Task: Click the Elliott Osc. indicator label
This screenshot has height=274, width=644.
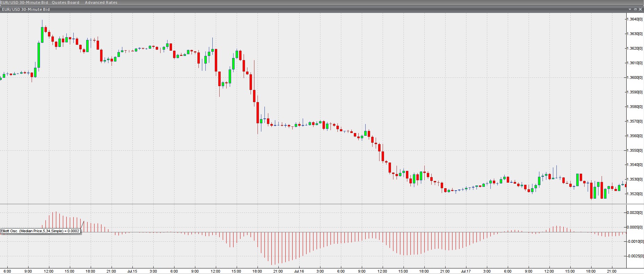Action: tap(40, 231)
